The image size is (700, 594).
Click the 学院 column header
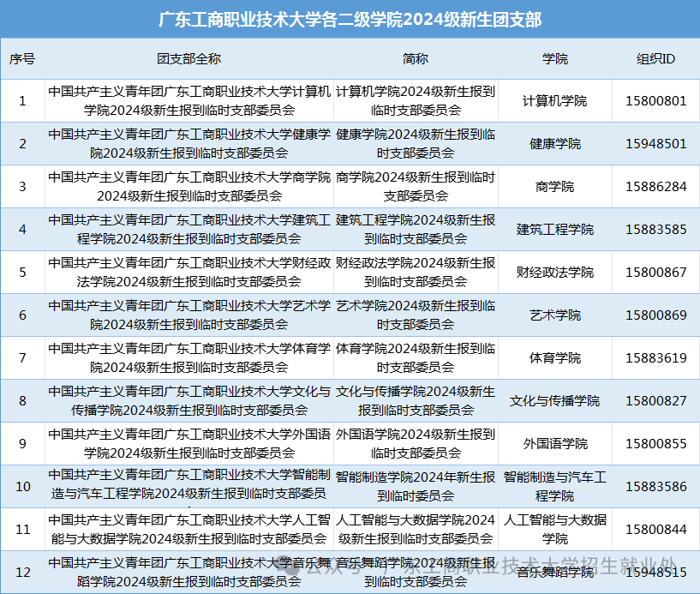coord(555,58)
